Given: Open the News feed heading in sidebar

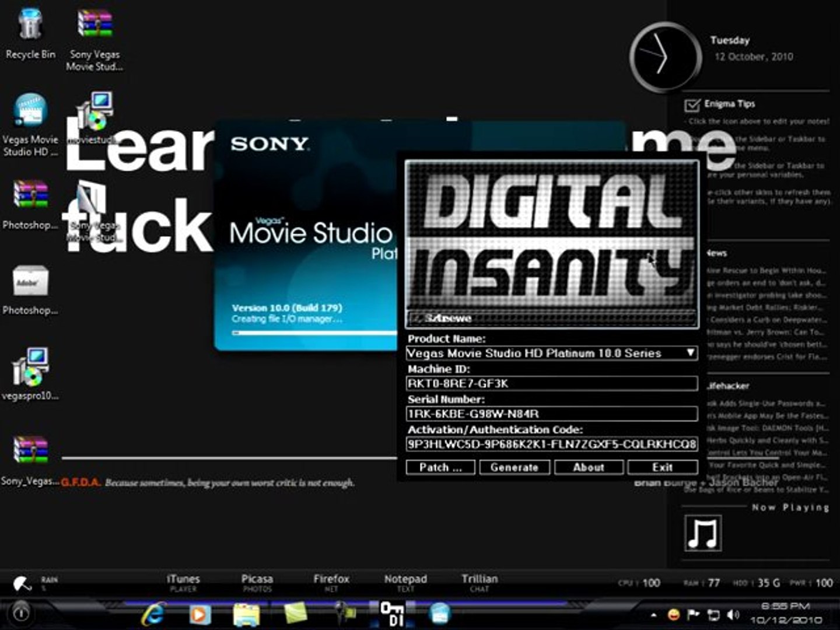Looking at the screenshot, I should 717,253.
